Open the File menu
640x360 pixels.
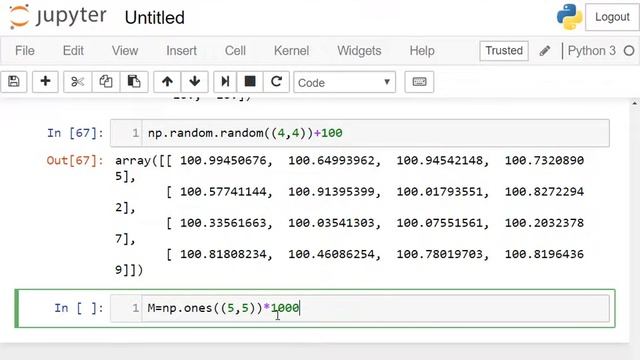(x=25, y=51)
